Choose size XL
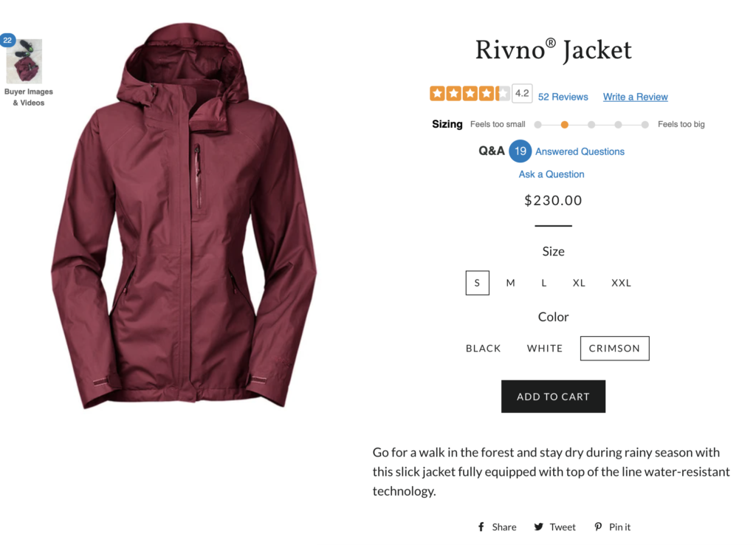The height and width of the screenshot is (545, 756). 579,283
